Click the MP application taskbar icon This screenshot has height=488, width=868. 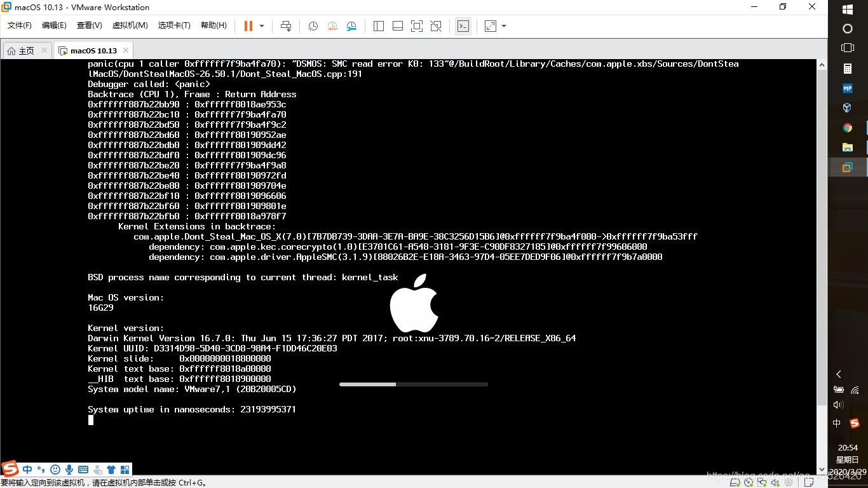coord(847,88)
